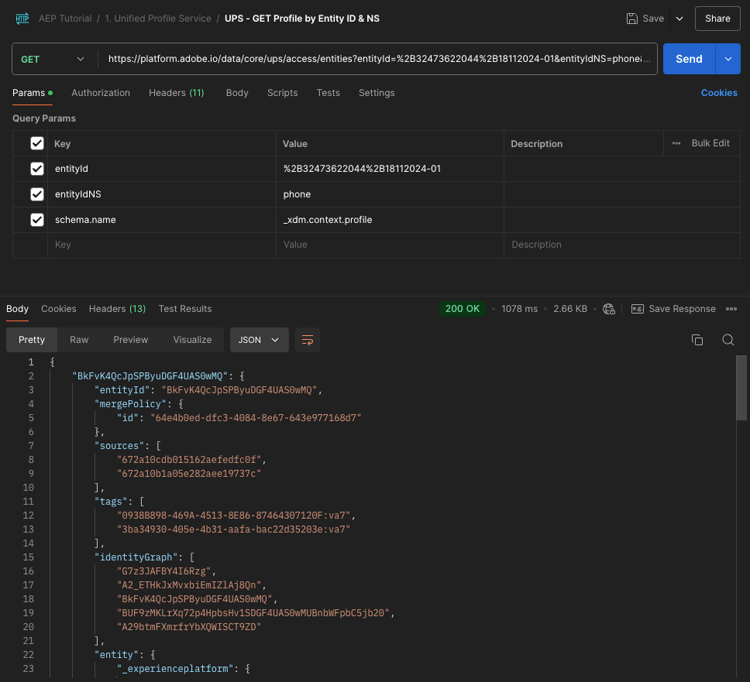Click the _xdm.context.profile value cell
Image resolution: width=750 pixels, height=682 pixels.
390,220
